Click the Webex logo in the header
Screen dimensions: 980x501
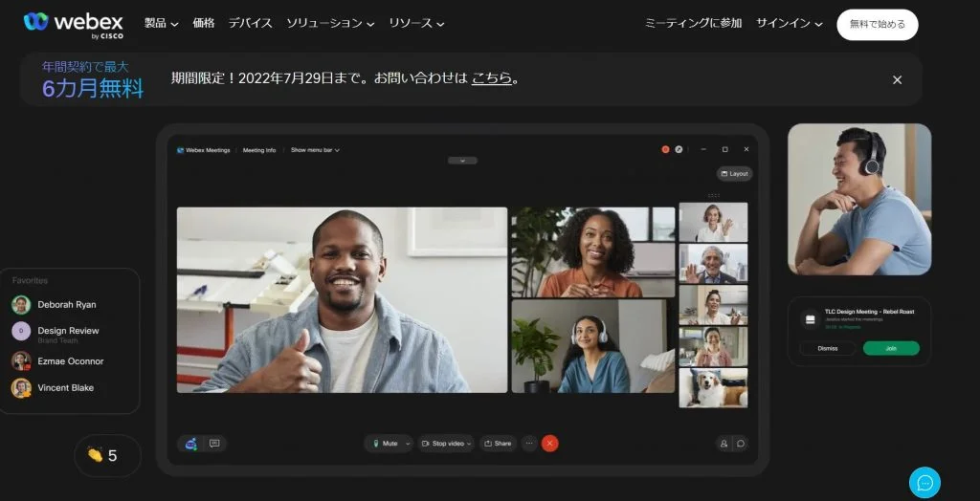point(74,24)
